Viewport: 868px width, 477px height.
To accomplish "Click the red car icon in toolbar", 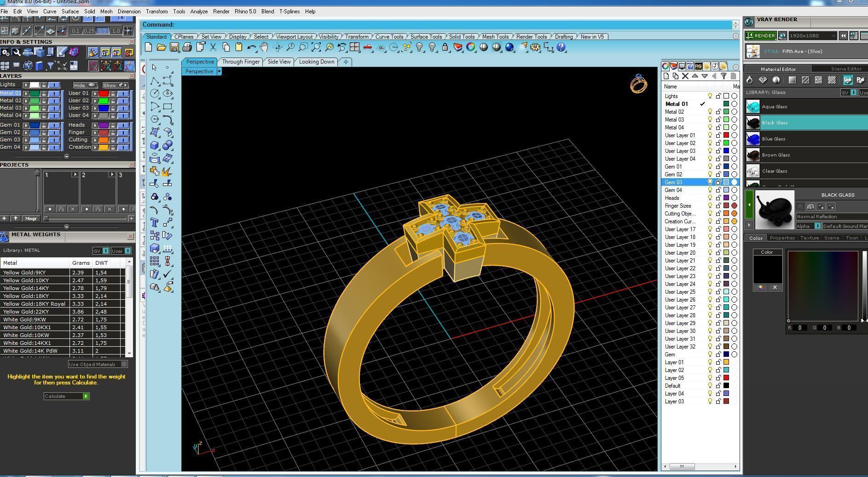I will coord(367,47).
